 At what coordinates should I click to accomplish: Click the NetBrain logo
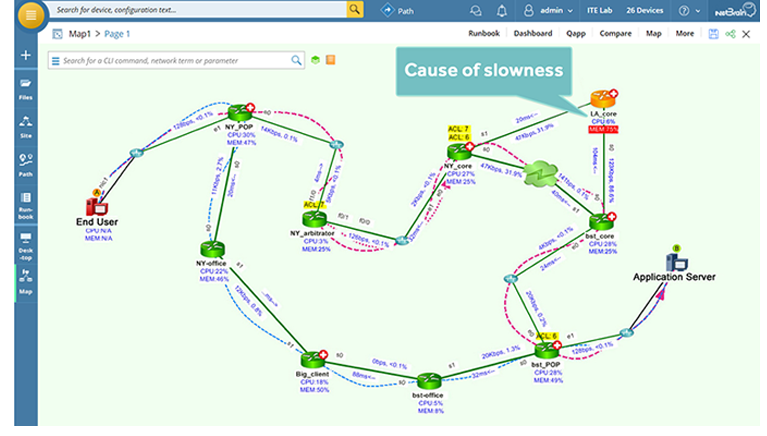pos(735,11)
